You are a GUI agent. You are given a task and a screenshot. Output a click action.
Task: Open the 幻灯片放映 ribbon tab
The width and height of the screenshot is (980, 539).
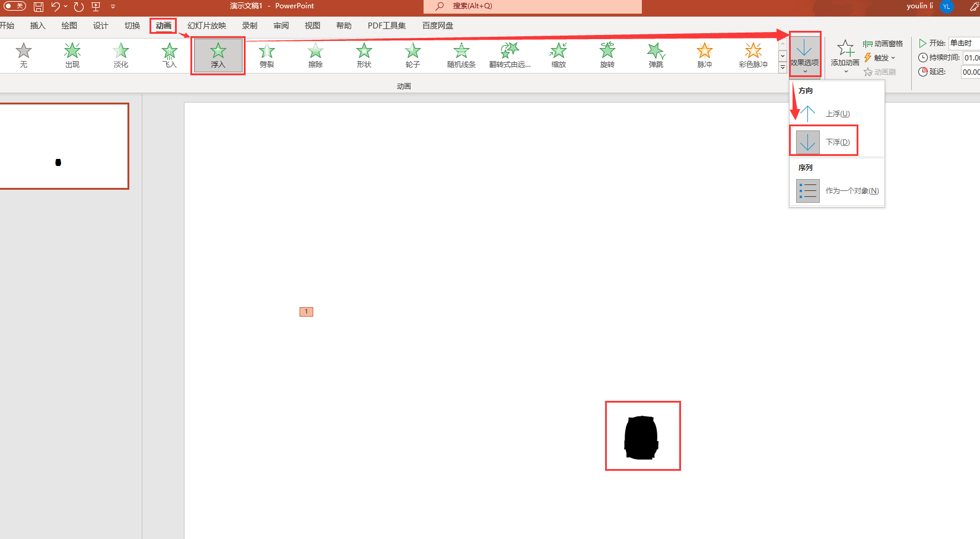pos(207,25)
